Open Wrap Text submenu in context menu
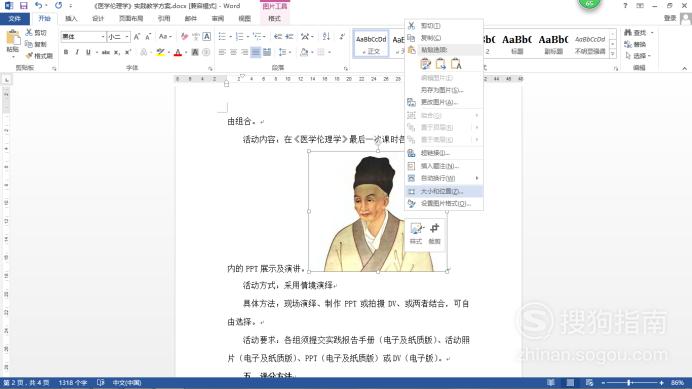692x389 pixels. coord(444,178)
